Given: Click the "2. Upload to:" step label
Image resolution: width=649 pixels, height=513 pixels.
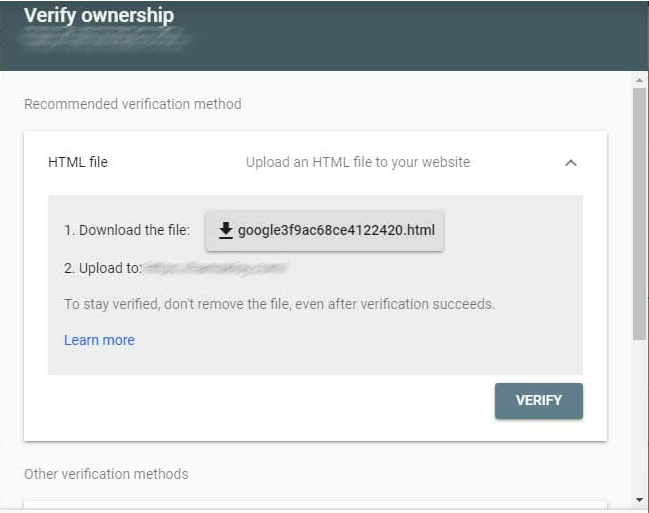Looking at the screenshot, I should (103, 268).
